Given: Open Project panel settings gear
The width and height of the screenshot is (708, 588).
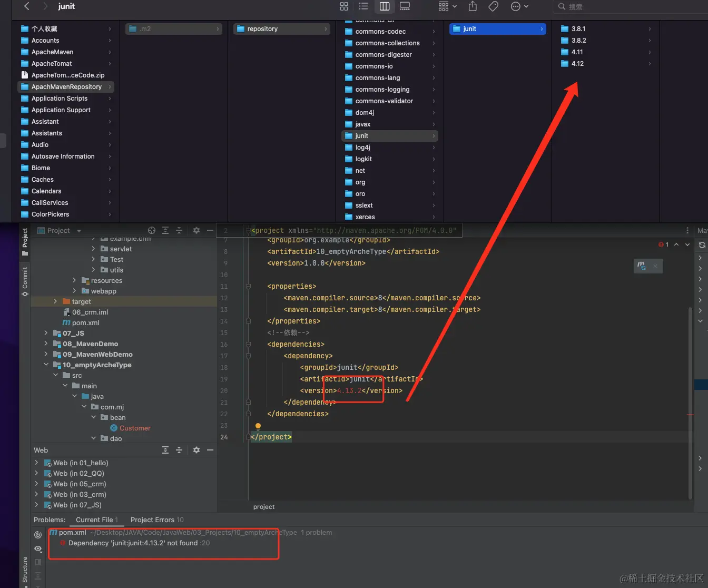Looking at the screenshot, I should (x=196, y=230).
